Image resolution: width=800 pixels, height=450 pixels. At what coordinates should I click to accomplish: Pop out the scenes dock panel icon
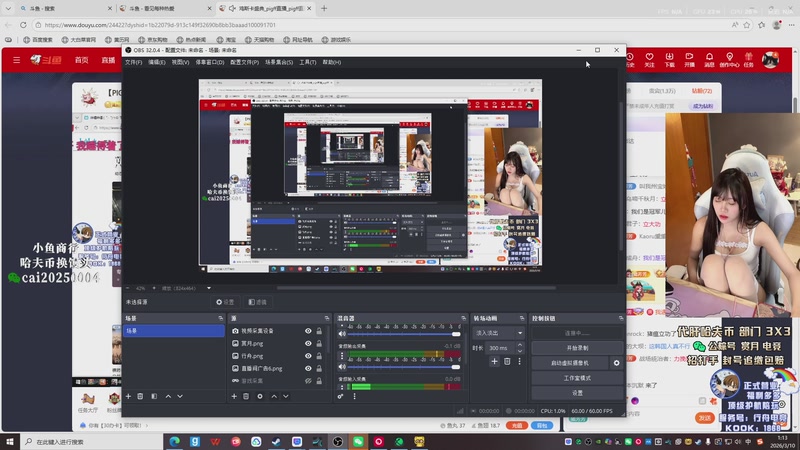[220, 318]
